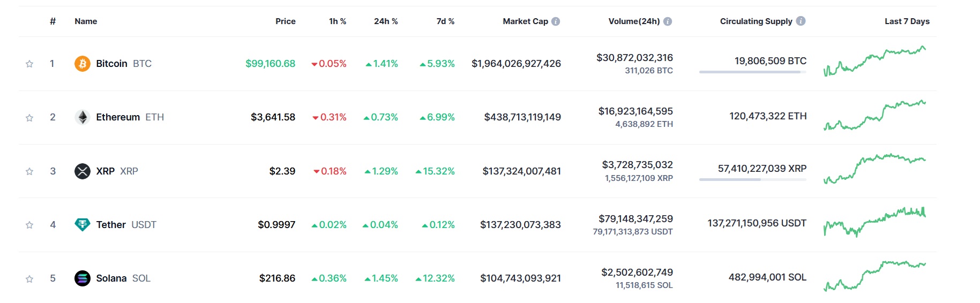980x303 pixels.
Task: Open Ethereum's 4,638,892 ETH volume link
Action: click(x=644, y=124)
